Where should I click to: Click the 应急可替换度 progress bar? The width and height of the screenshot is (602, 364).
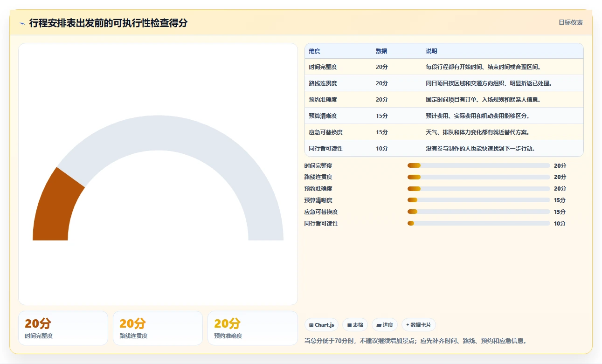(x=479, y=212)
